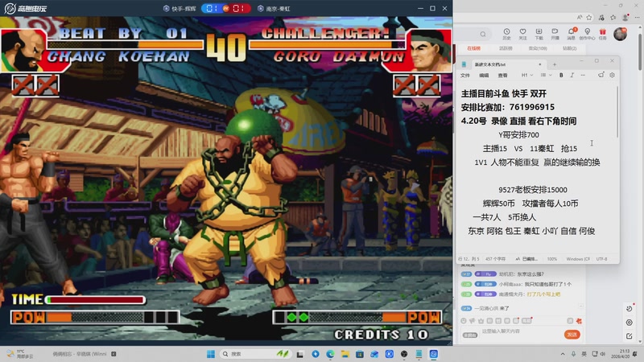
Task: Show hidden system tray icons chevron
Action: [x=562, y=354]
